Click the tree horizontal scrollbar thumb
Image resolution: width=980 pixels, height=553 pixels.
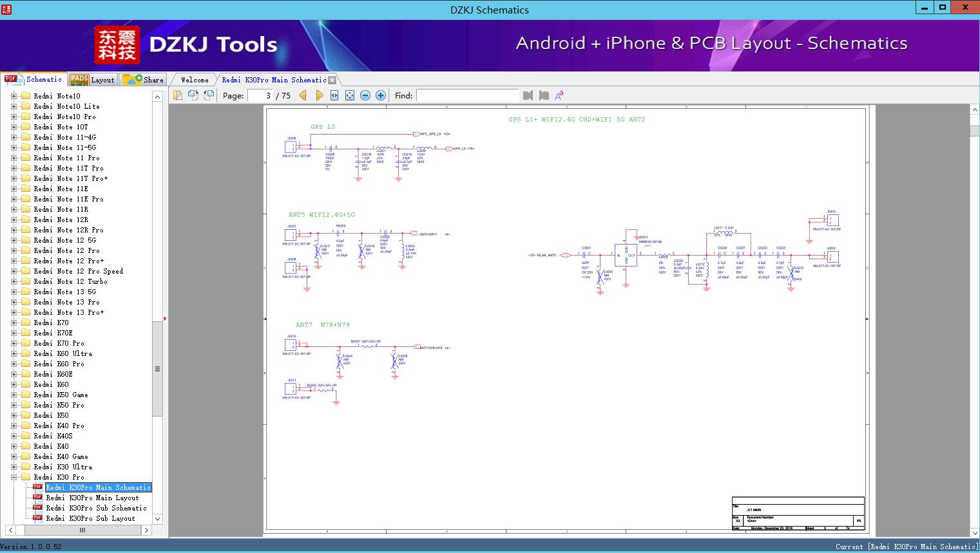click(x=82, y=530)
